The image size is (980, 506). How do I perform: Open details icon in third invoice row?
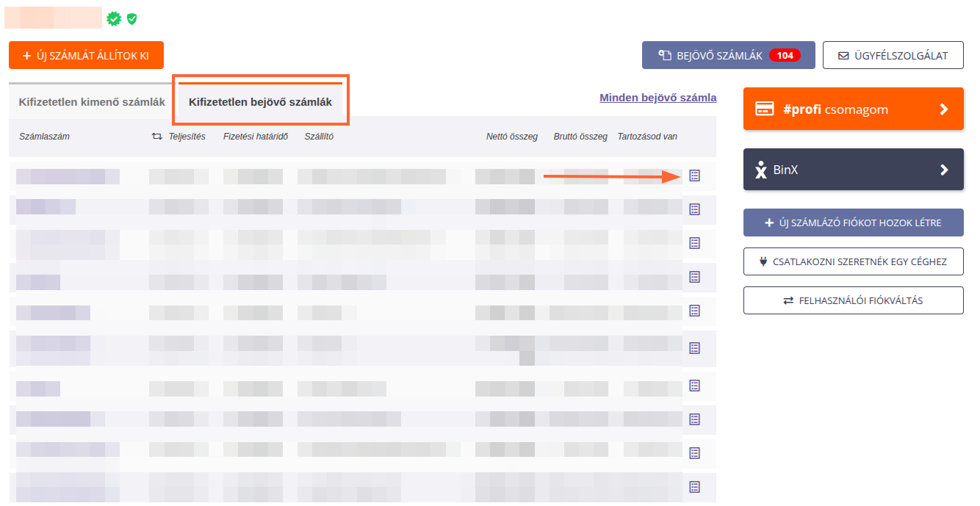click(x=694, y=243)
